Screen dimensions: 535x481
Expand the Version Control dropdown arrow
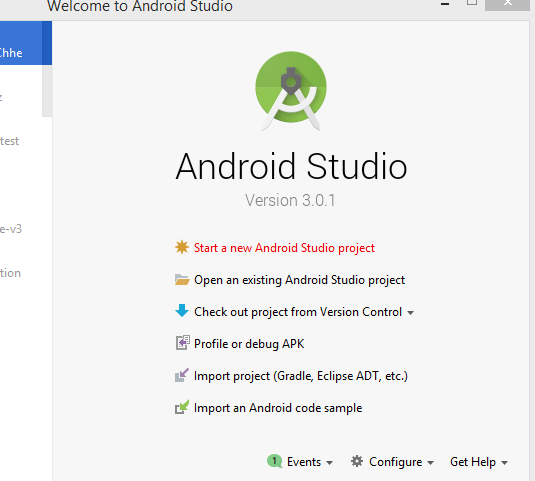click(x=410, y=313)
